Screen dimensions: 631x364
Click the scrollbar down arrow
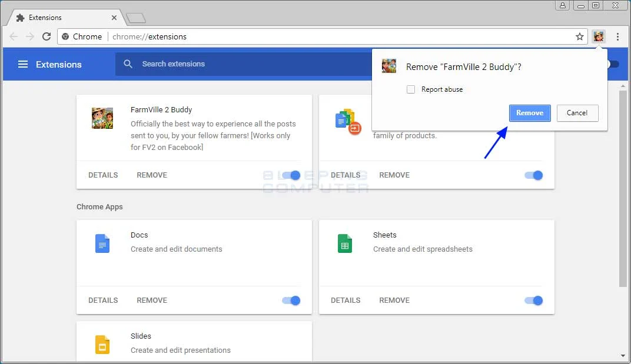tap(623, 356)
